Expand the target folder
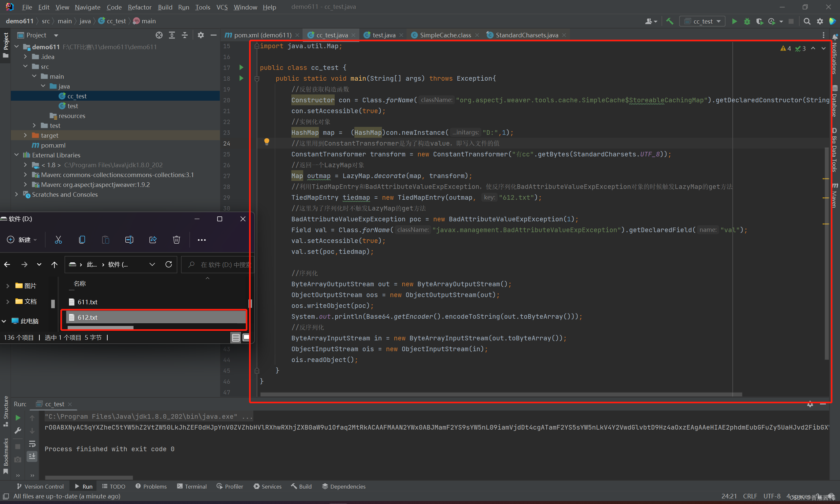Image resolution: width=840 pixels, height=504 pixels. click(x=26, y=135)
